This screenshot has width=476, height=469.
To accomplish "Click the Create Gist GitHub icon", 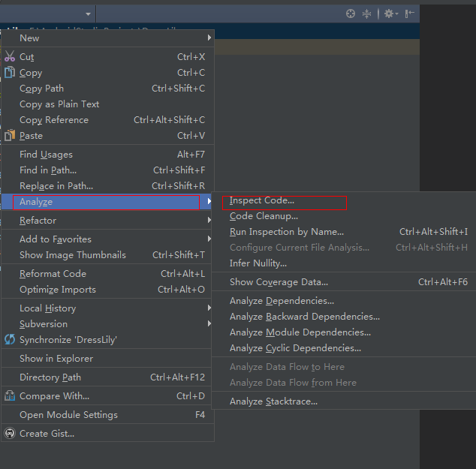I will [x=10, y=433].
